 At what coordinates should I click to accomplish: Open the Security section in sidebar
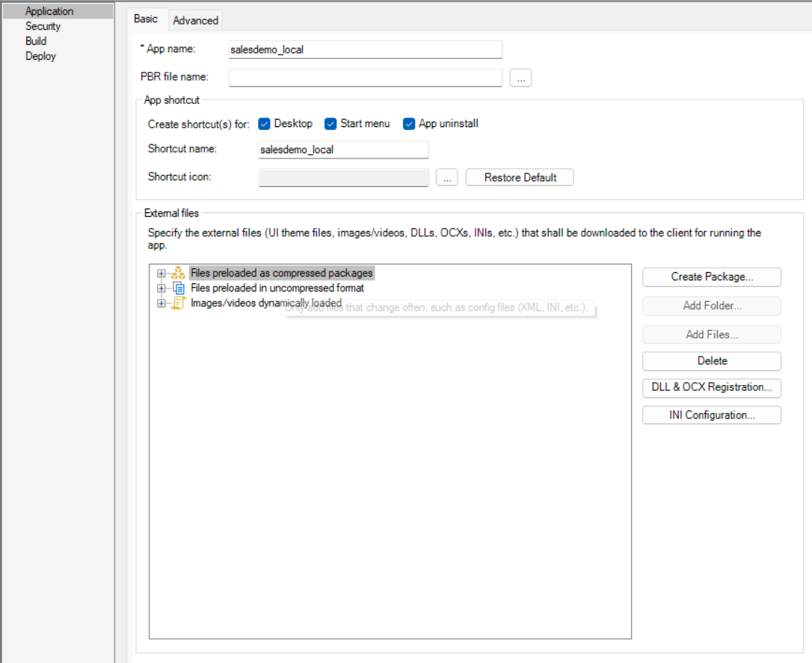tap(43, 26)
